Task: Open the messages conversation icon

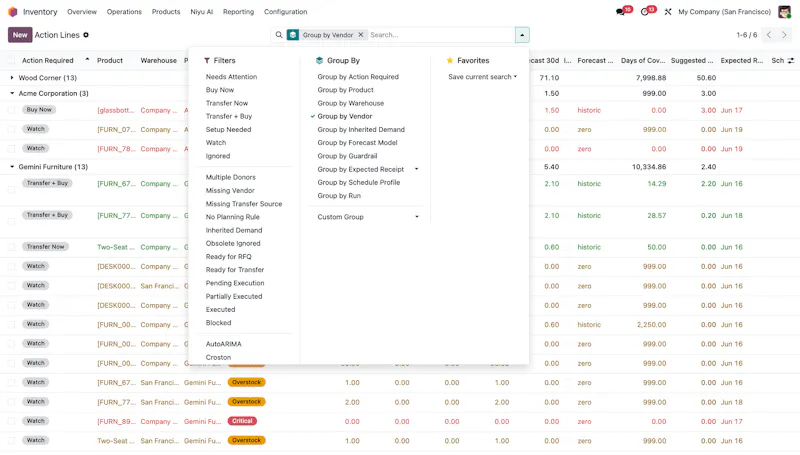Action: [620, 12]
